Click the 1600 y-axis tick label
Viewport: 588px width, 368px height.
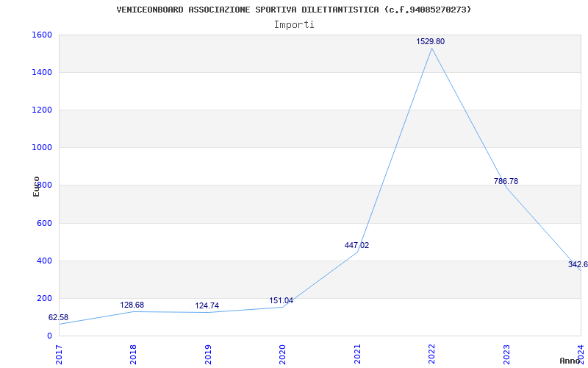pos(42,35)
